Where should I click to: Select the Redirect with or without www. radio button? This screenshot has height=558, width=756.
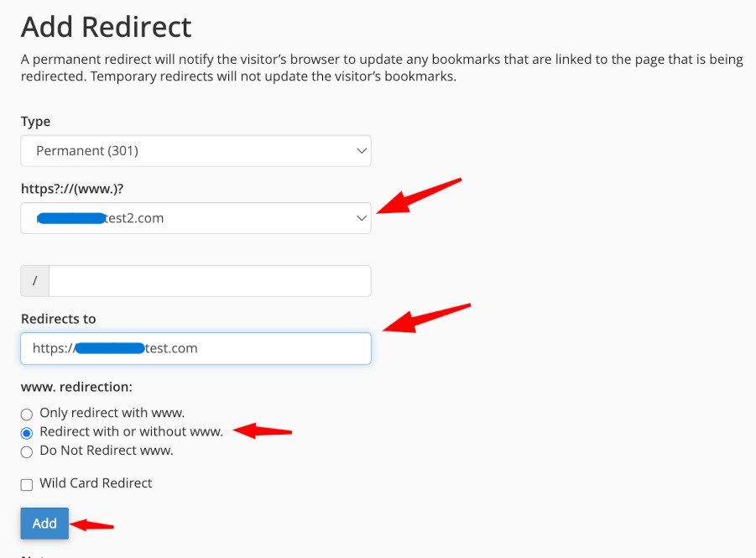coord(27,433)
